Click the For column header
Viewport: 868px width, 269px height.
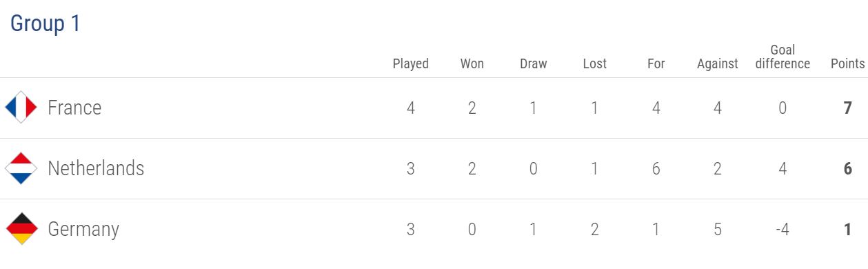click(656, 63)
